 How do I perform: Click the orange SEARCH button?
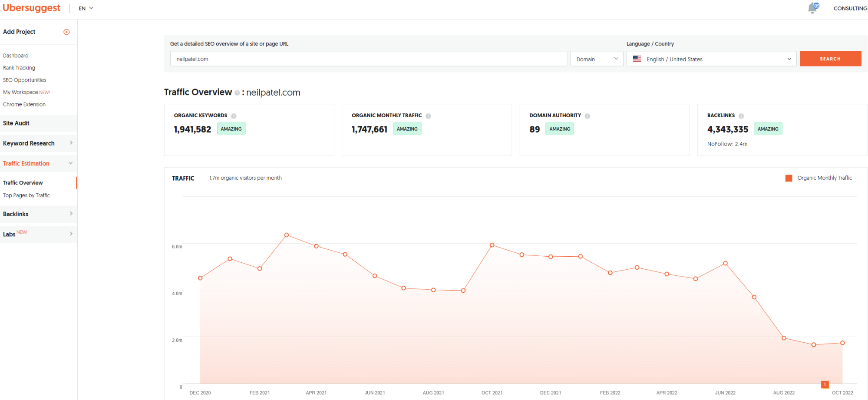830,59
